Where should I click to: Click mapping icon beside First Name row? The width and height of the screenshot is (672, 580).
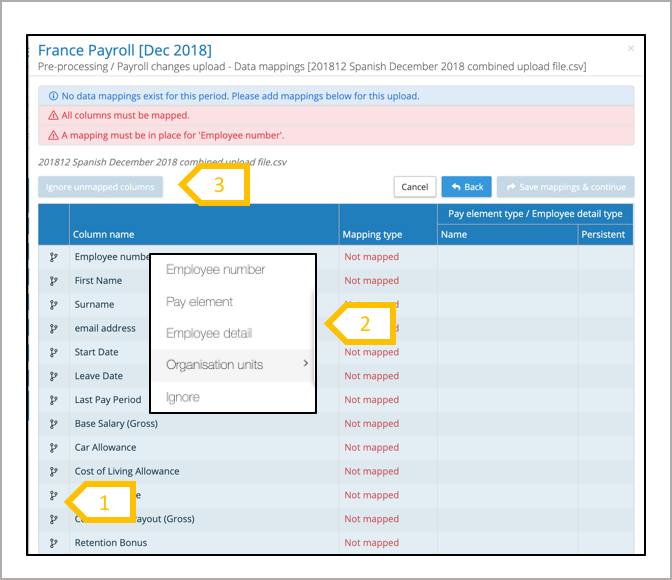[x=53, y=281]
